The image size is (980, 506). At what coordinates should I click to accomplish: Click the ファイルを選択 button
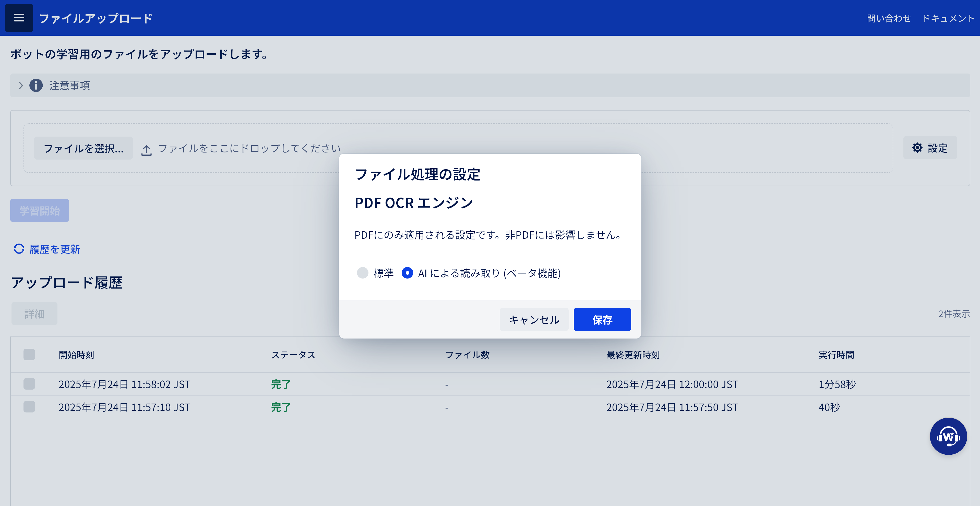[x=83, y=148]
